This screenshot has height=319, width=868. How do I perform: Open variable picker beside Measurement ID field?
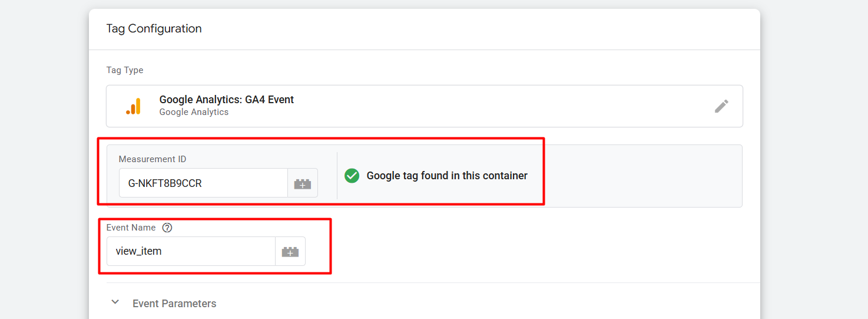point(303,183)
